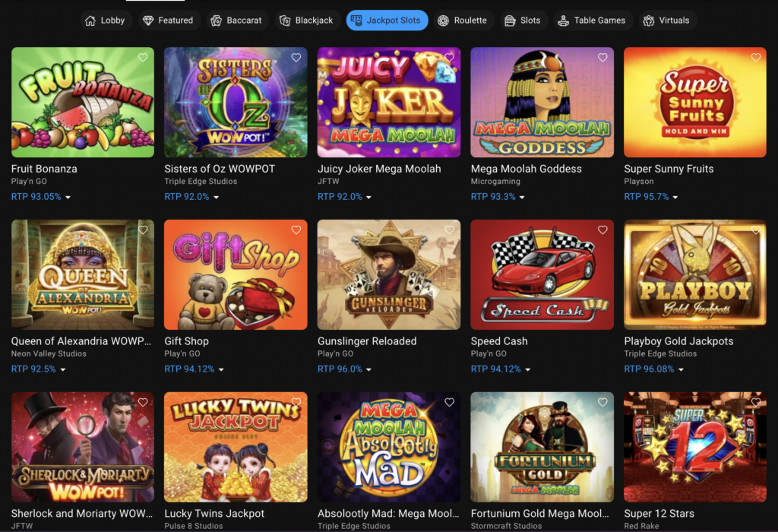Screen dimensions: 778x532
Task: Click the active Jackpot Slots tab
Action: (x=387, y=21)
